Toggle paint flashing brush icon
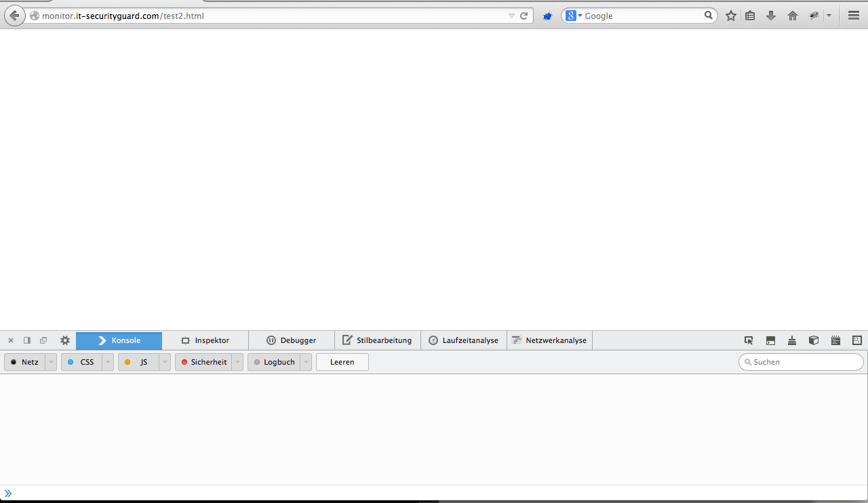This screenshot has width=868, height=503. (792, 340)
